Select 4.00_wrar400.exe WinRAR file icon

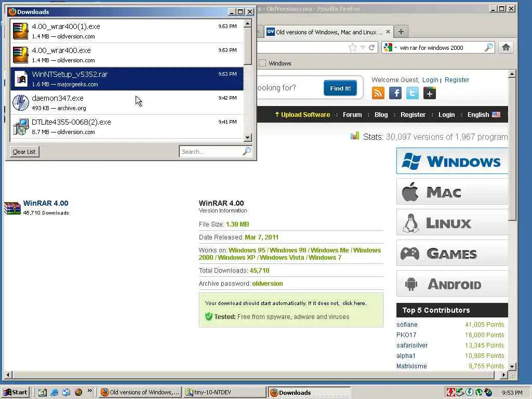click(x=20, y=55)
